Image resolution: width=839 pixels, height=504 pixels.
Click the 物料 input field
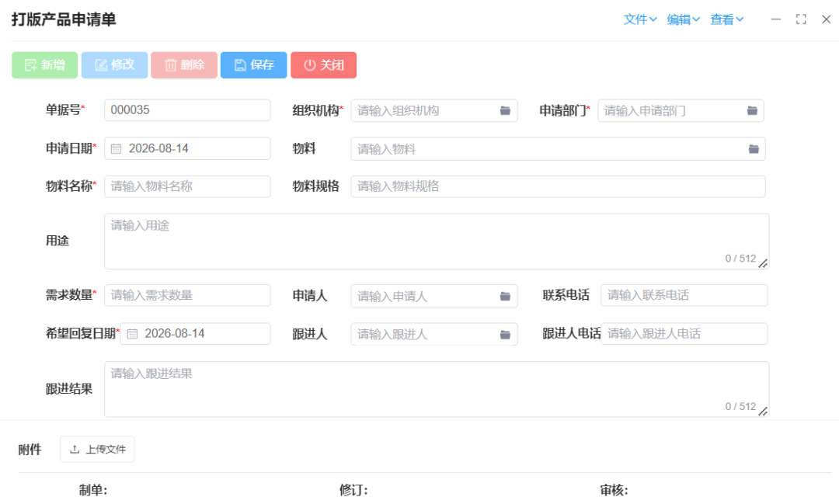click(x=558, y=149)
